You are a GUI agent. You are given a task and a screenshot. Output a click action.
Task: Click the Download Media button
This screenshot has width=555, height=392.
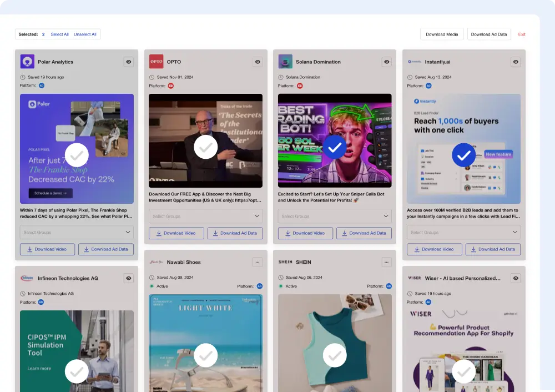[x=442, y=34]
